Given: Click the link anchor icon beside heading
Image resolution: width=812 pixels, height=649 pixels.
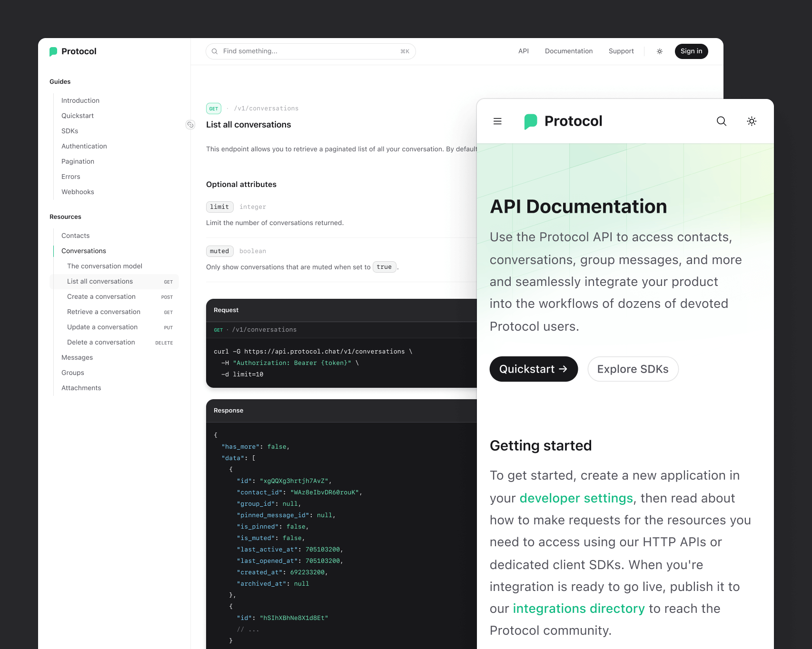Looking at the screenshot, I should pos(190,125).
